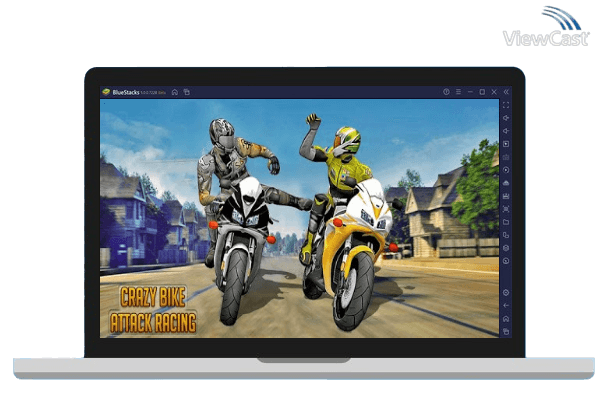This screenshot has height=414, width=602.
Task: Click the eco mode circular sidebar icon
Action: pyautogui.click(x=506, y=261)
